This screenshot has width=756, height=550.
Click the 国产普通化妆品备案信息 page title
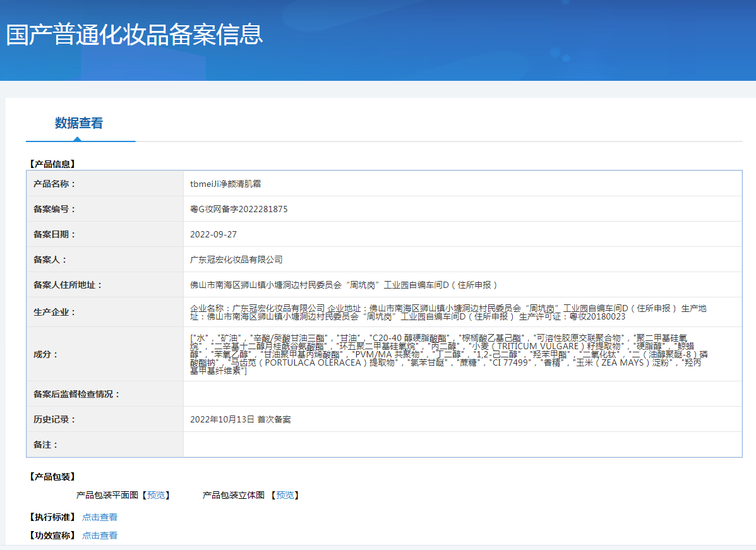[x=135, y=35]
